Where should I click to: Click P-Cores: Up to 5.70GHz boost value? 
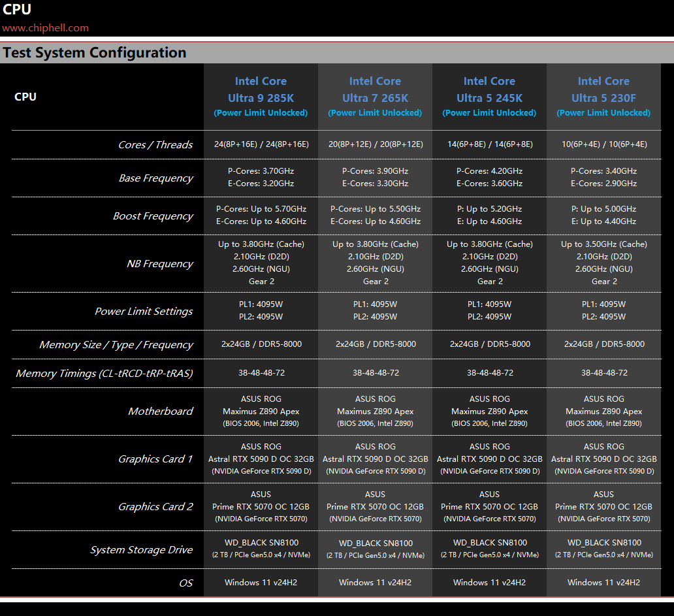pos(261,209)
